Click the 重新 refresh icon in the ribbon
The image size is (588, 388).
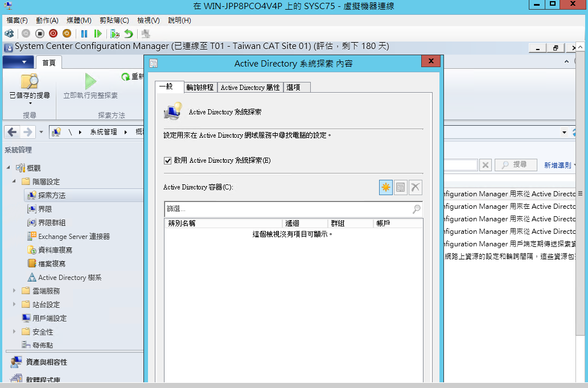tap(125, 77)
